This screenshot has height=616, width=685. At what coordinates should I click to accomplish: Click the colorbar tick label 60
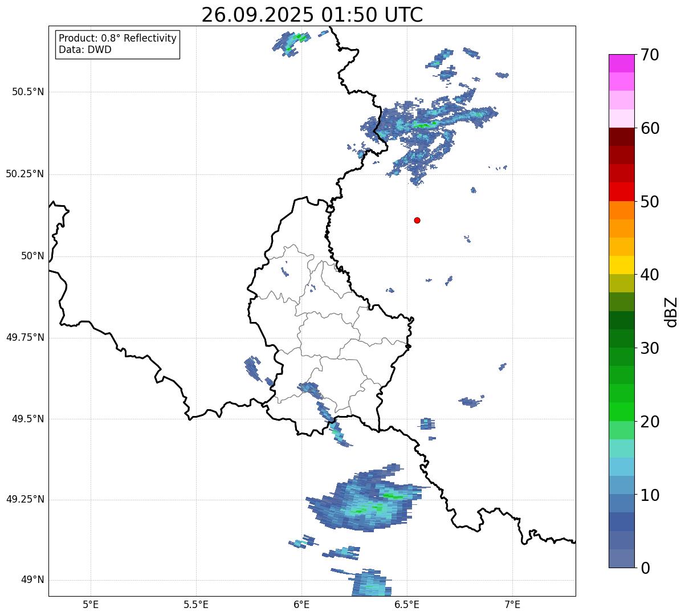[x=650, y=128]
